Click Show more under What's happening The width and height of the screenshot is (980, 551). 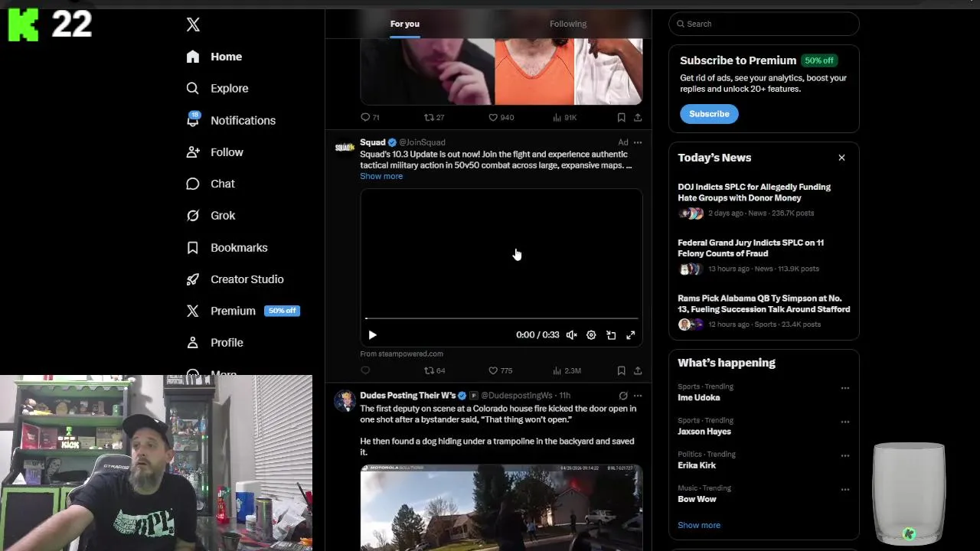[x=698, y=525]
